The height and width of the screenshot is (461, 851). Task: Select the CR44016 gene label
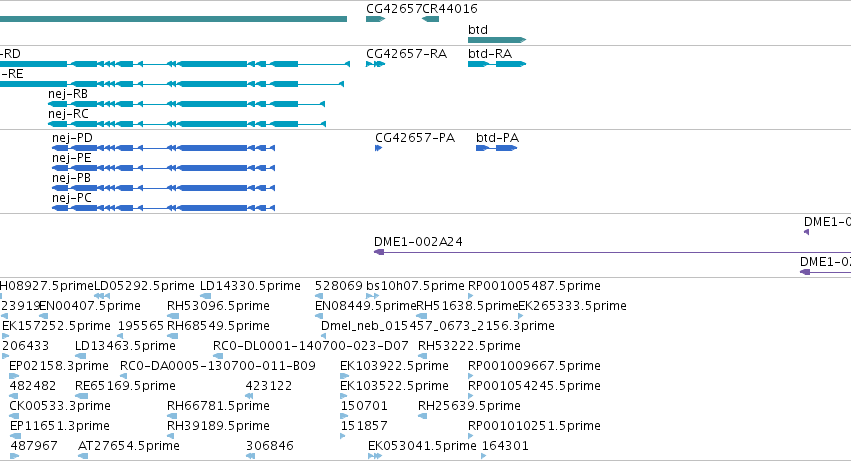pyautogui.click(x=450, y=9)
